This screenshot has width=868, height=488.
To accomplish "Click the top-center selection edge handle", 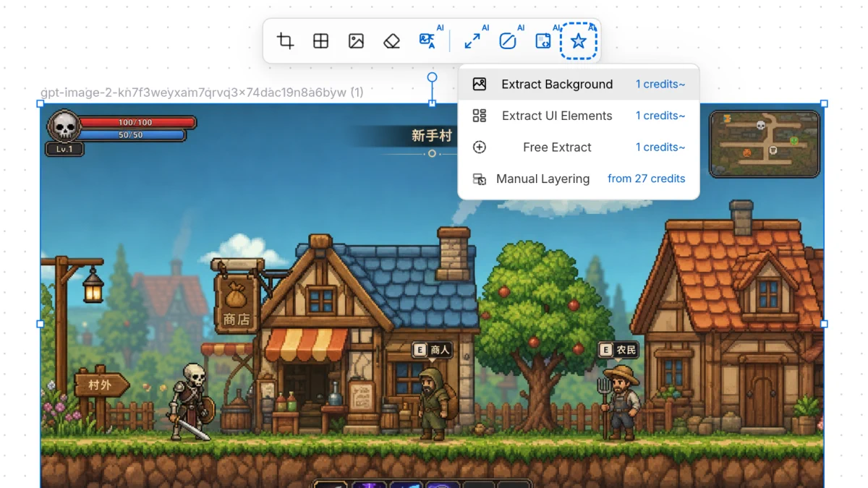I will click(x=432, y=103).
